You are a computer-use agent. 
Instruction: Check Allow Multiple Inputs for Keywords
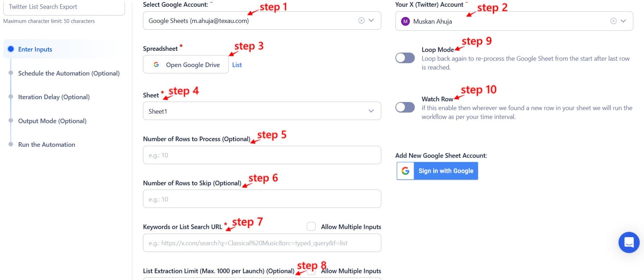311,226
